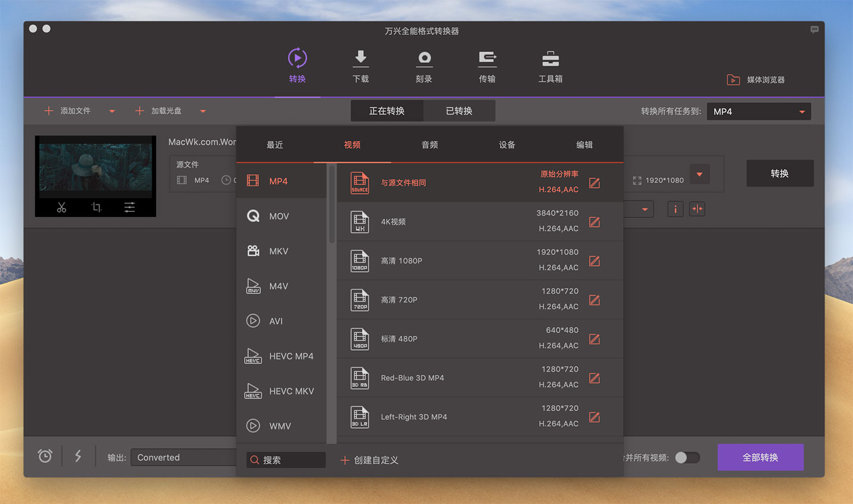Expand the 添加文件 dropdown arrow
Screen dimensions: 853x504
(112, 111)
